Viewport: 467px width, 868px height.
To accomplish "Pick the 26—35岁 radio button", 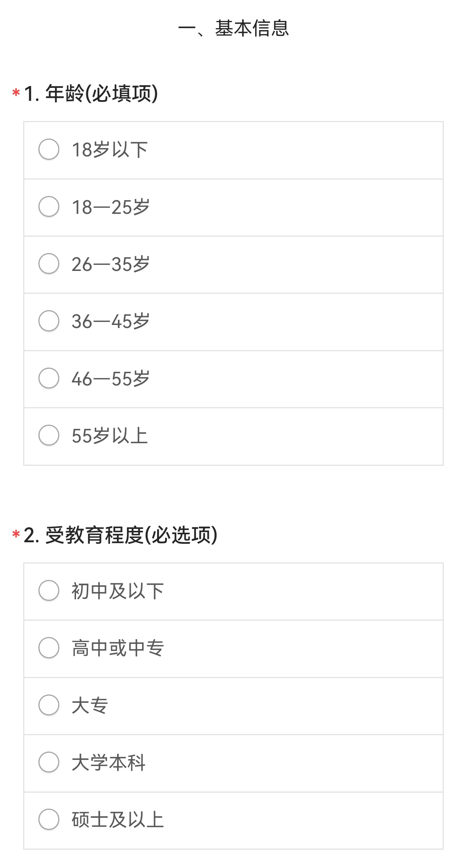I will click(x=49, y=264).
